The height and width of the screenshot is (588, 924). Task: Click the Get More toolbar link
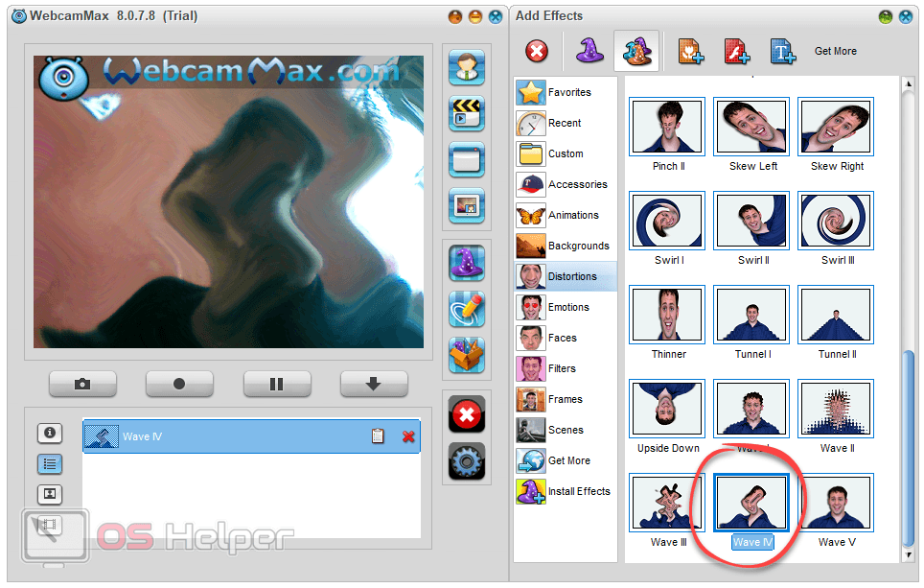835,51
